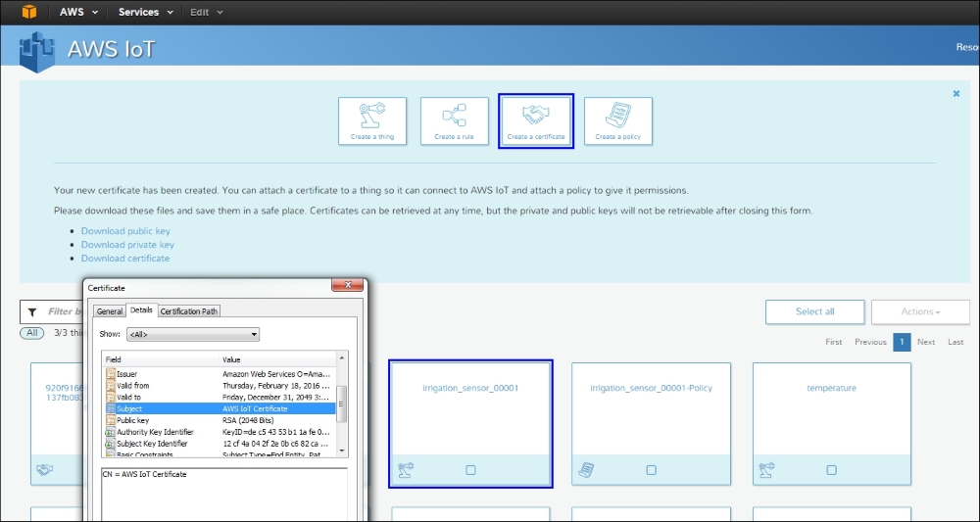Click the filter funnel icon
Image resolution: width=980 pixels, height=522 pixels.
click(x=33, y=311)
